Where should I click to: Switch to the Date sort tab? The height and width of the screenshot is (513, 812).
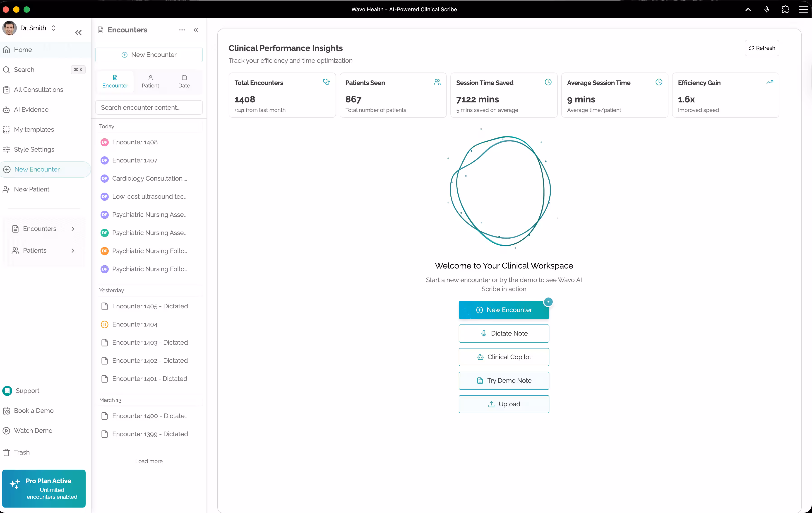coord(184,81)
